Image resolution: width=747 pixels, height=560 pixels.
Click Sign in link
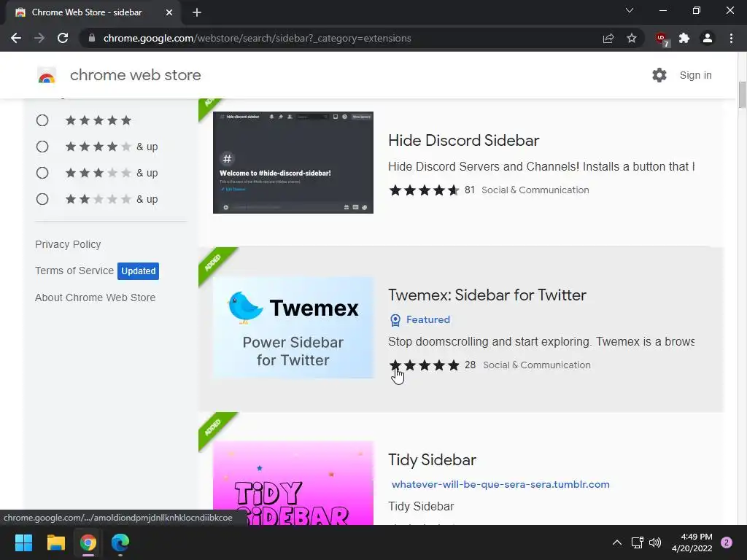click(695, 75)
